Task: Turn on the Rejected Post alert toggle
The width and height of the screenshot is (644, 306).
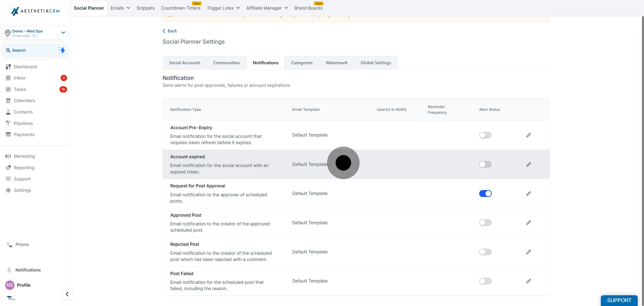Action: point(485,252)
